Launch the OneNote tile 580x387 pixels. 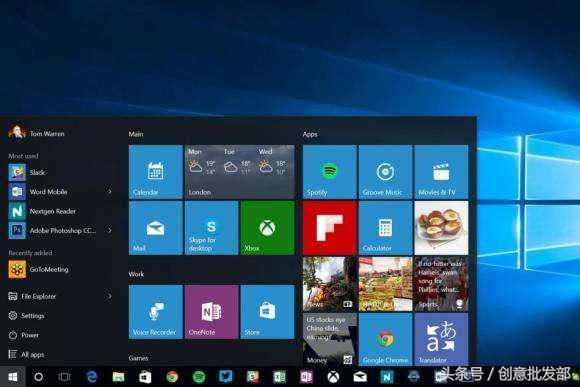tap(212, 312)
